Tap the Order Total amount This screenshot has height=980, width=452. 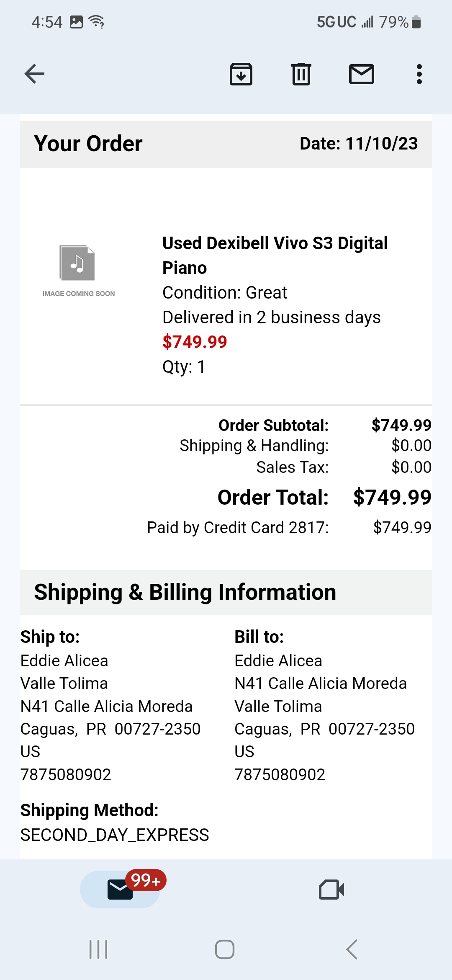click(392, 497)
